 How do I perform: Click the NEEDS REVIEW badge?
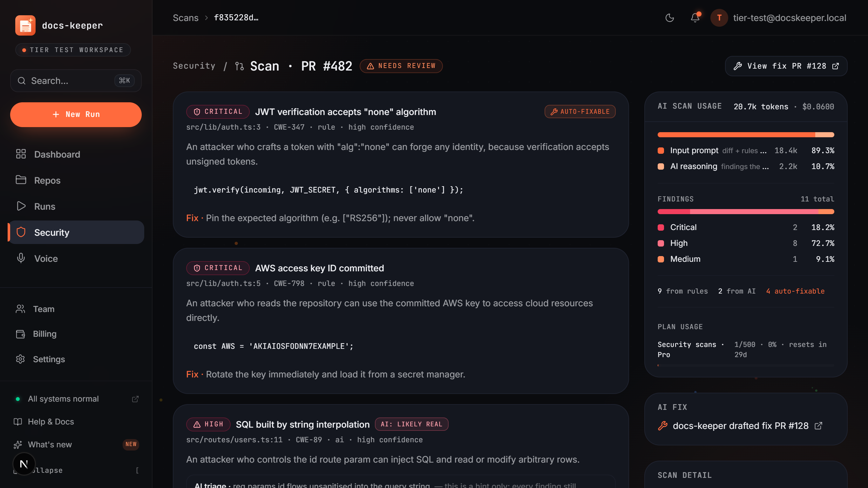[x=401, y=66]
